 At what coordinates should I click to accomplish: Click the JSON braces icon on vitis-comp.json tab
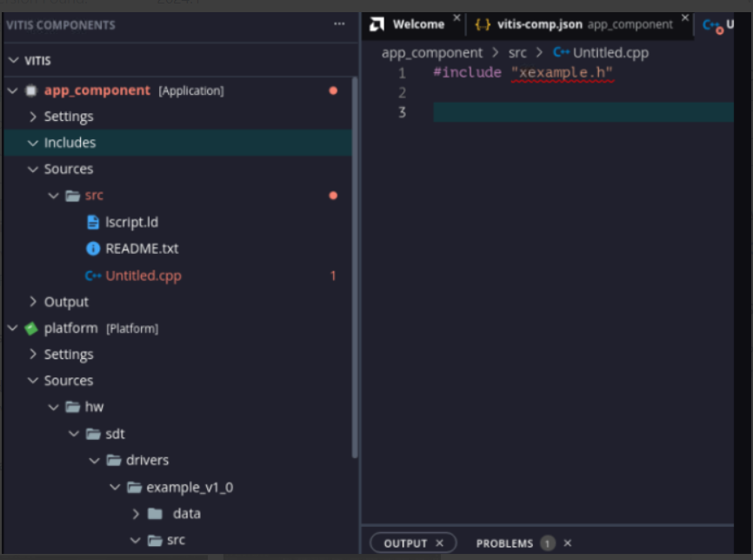pyautogui.click(x=483, y=24)
